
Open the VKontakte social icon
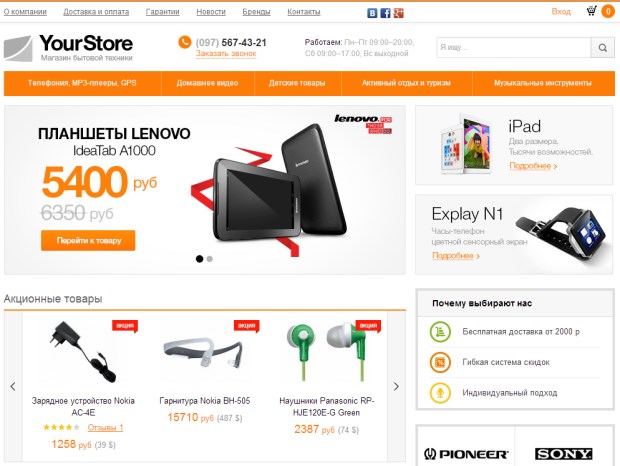[372, 13]
